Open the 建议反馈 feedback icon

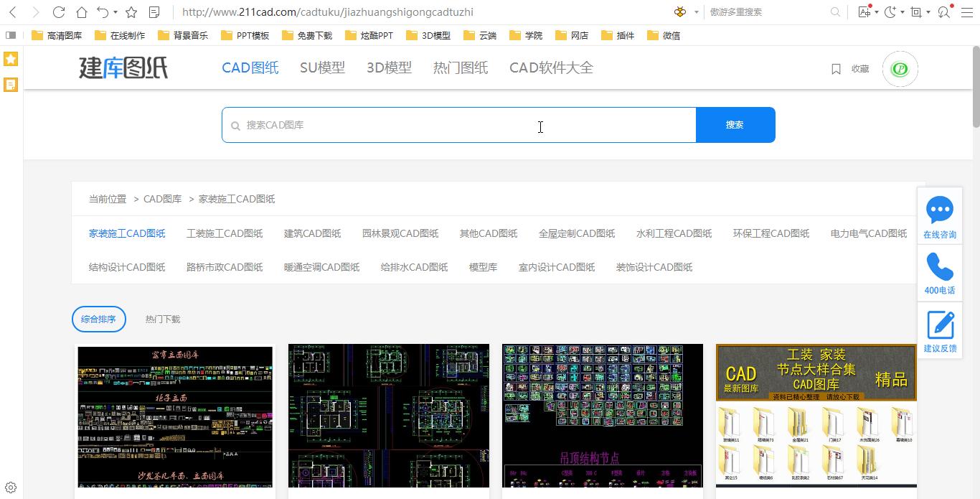[940, 325]
